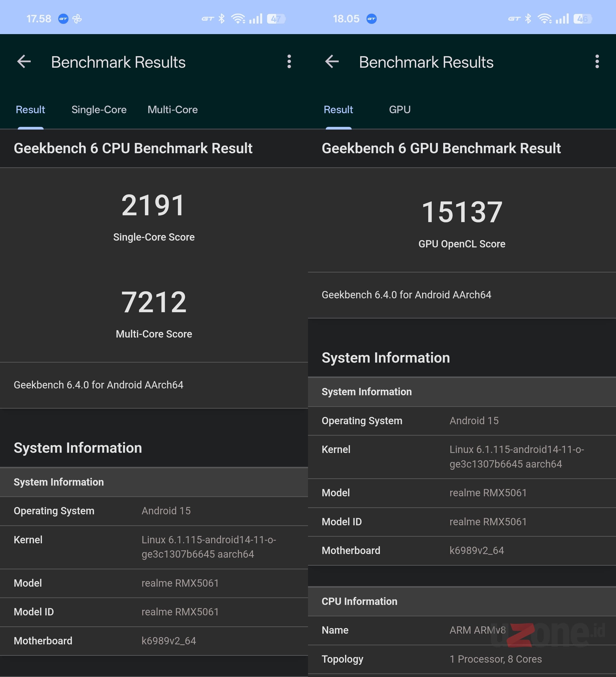Switch to GPU tab

400,110
